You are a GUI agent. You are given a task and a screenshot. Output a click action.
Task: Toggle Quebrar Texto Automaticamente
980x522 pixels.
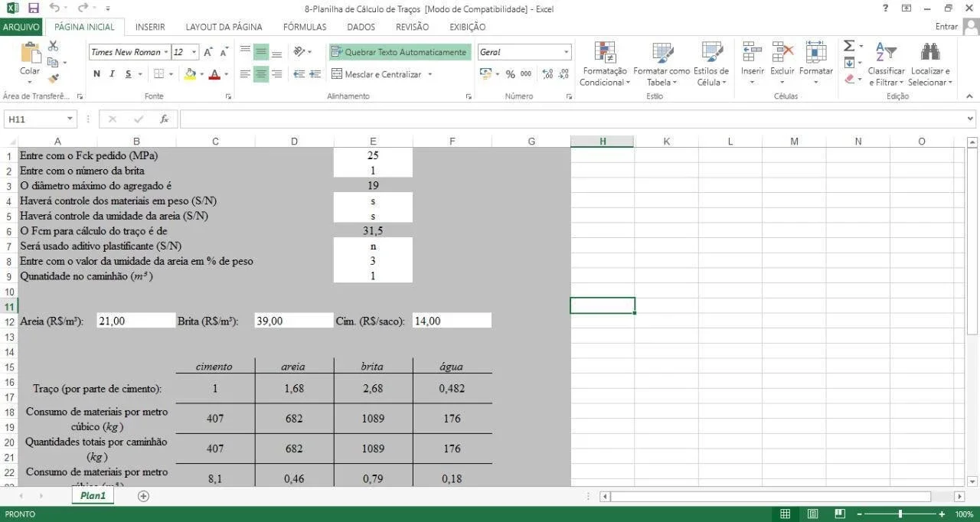[x=399, y=52]
